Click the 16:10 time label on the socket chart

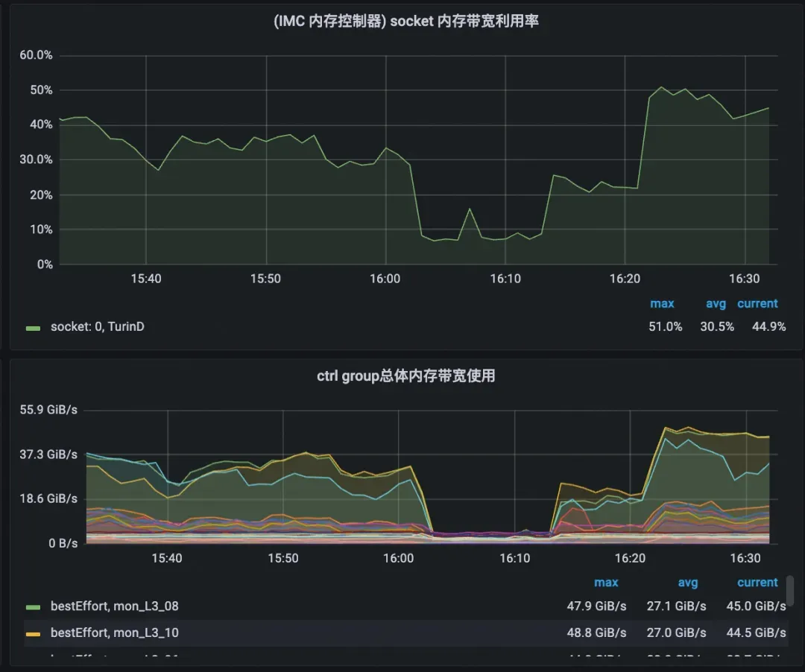[x=505, y=279]
